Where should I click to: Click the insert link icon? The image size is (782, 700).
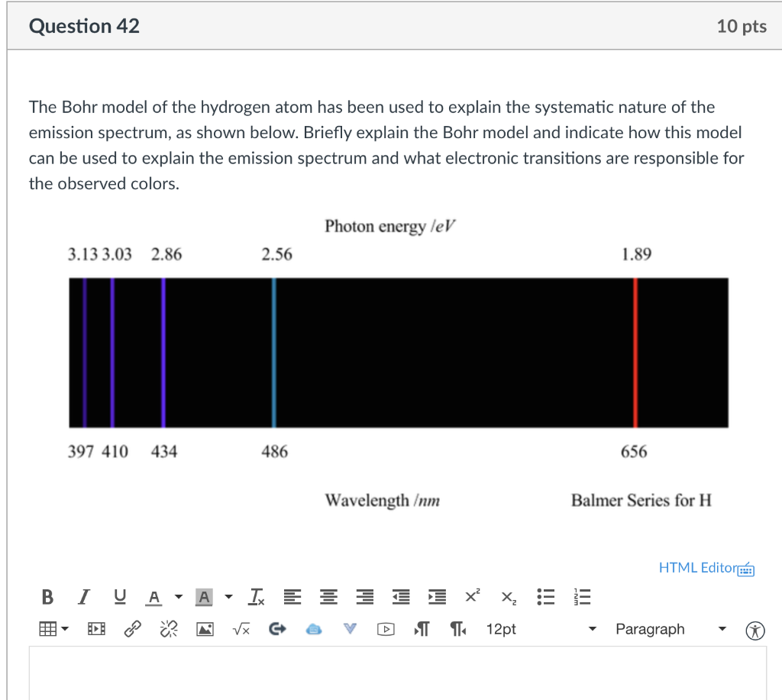132,629
